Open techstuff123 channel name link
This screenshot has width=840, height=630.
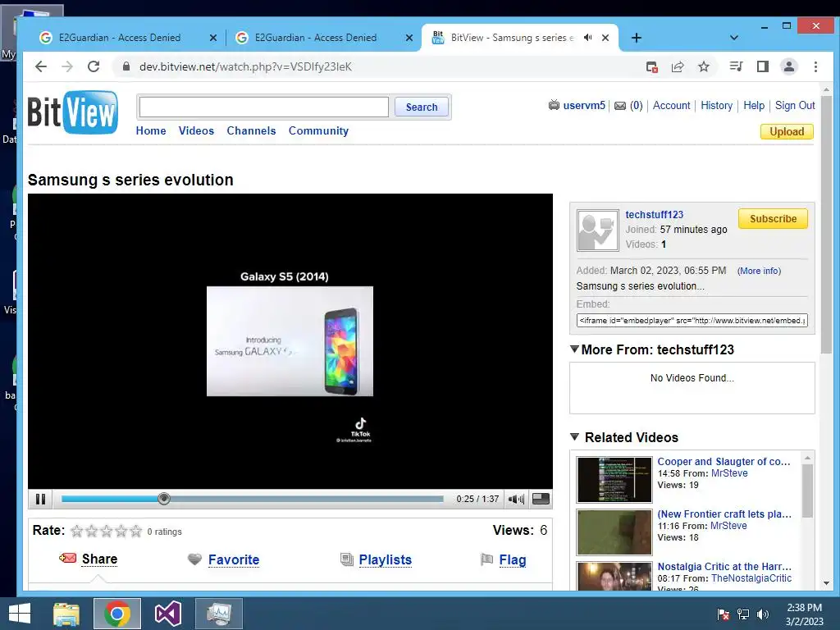654,215
